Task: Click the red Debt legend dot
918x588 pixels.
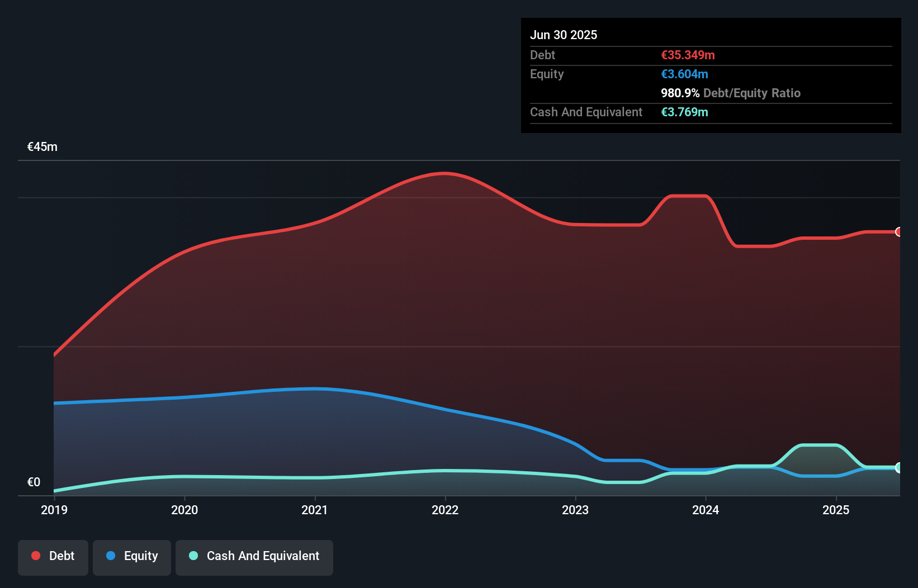Action: (35, 556)
